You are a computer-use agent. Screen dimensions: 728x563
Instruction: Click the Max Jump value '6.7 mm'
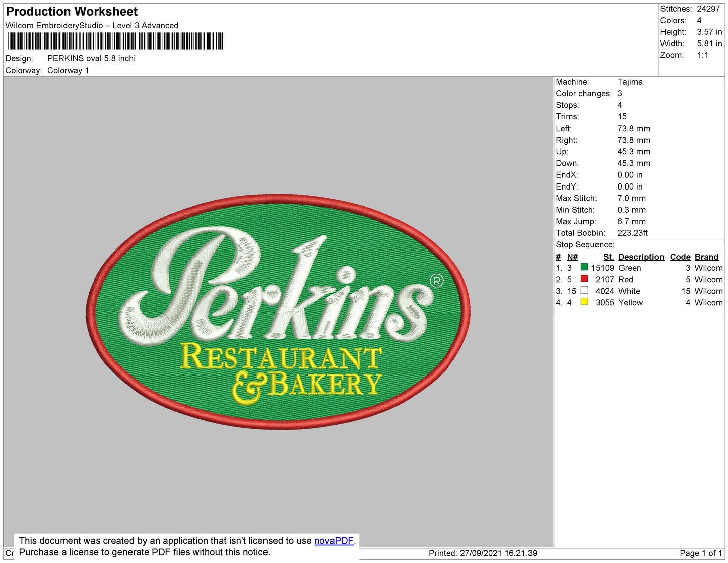[631, 221]
